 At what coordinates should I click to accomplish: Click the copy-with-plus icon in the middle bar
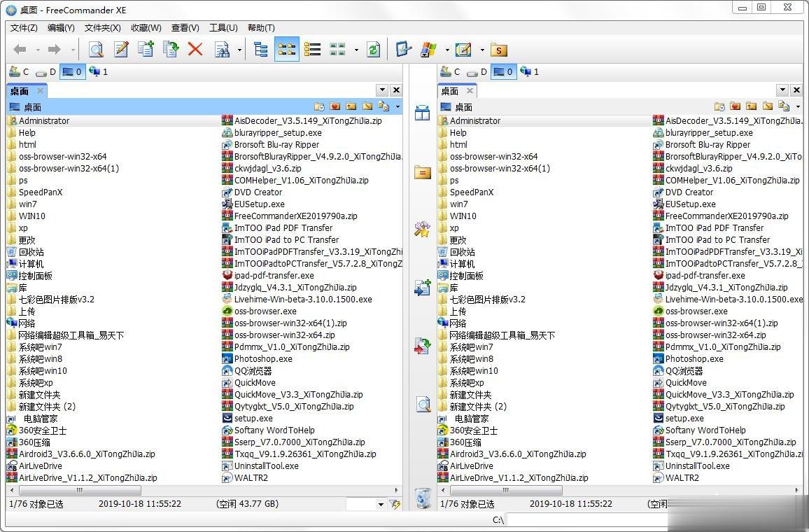tap(422, 288)
